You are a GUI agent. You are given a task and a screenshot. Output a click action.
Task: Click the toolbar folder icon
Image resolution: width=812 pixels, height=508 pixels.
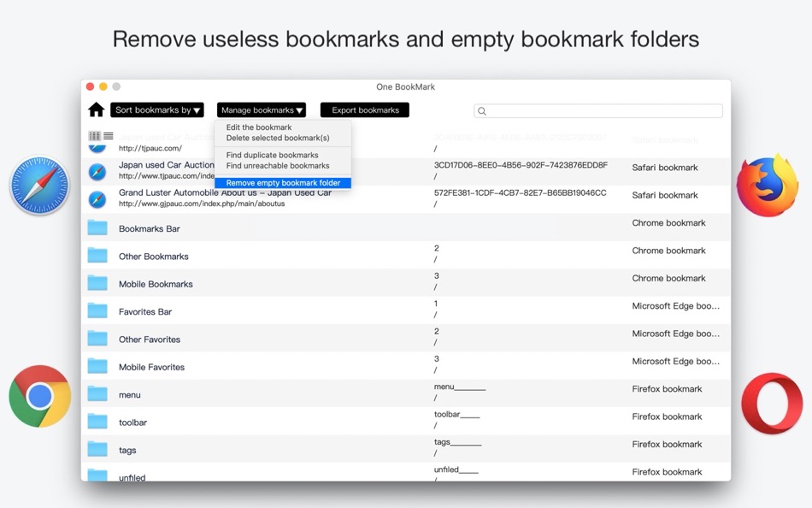click(97, 422)
